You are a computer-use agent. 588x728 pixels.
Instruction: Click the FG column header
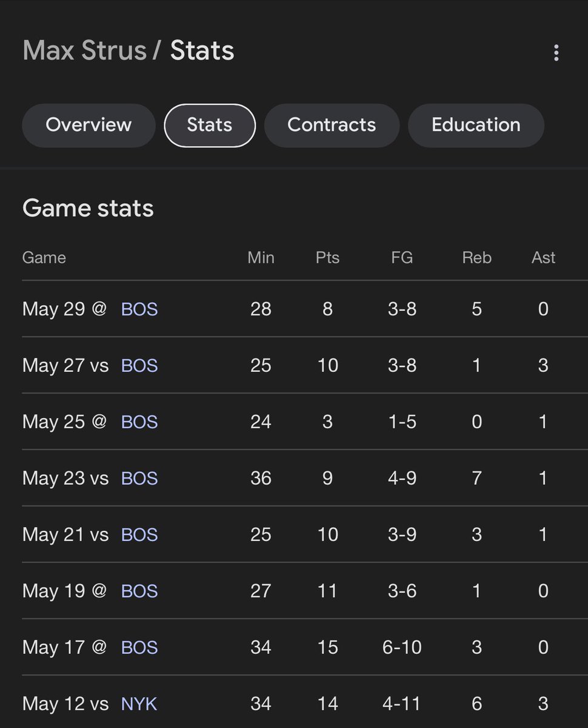click(x=402, y=258)
